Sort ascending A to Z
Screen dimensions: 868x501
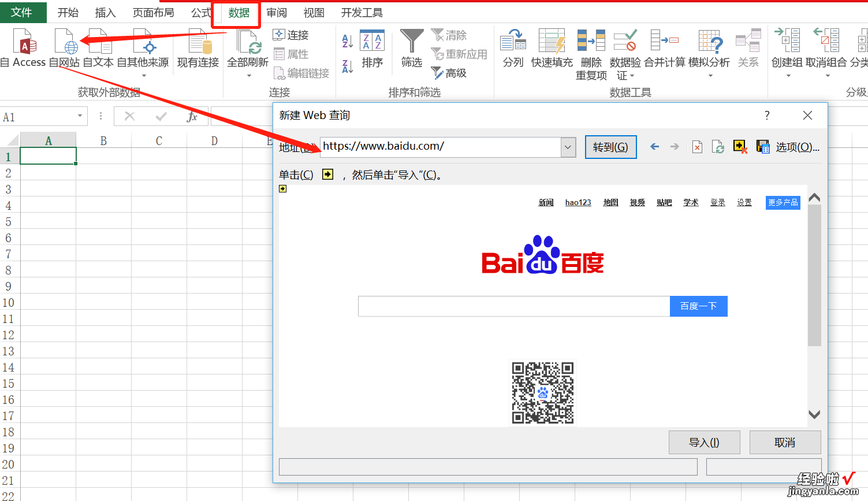[347, 41]
